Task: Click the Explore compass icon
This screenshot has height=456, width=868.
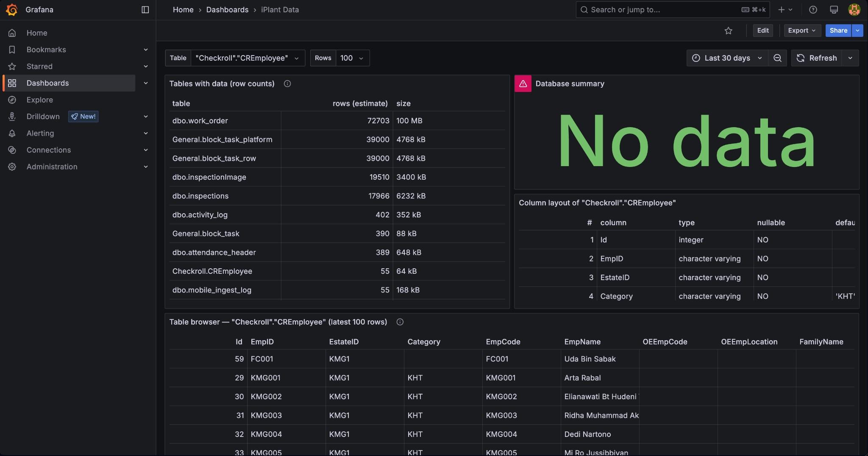Action: [12, 100]
